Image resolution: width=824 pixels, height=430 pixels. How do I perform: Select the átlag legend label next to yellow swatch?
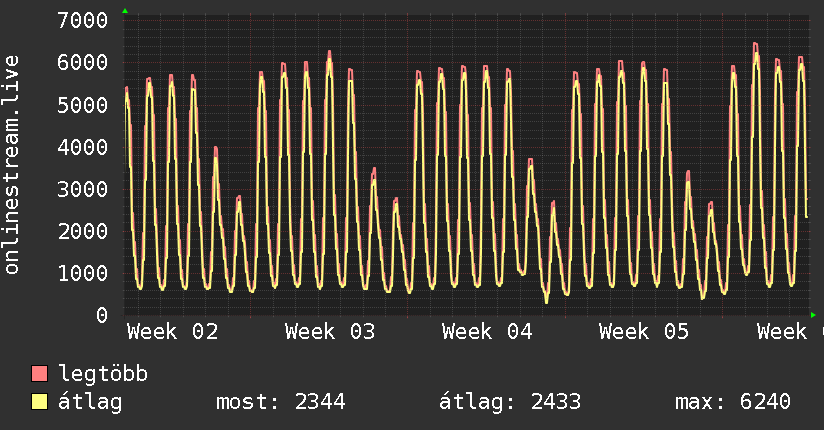[91, 403]
